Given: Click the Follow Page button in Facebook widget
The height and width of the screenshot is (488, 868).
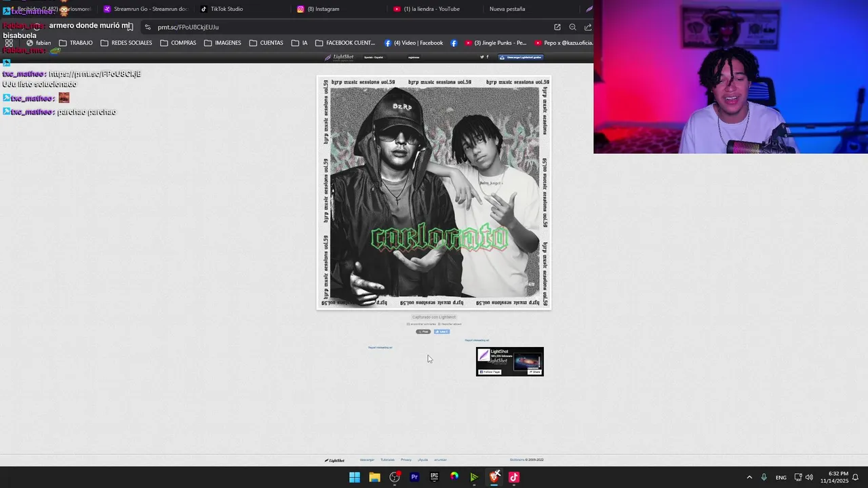Looking at the screenshot, I should (x=490, y=371).
